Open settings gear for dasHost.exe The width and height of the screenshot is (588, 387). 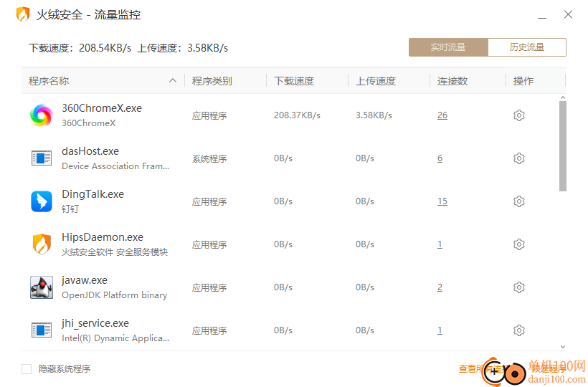(518, 158)
